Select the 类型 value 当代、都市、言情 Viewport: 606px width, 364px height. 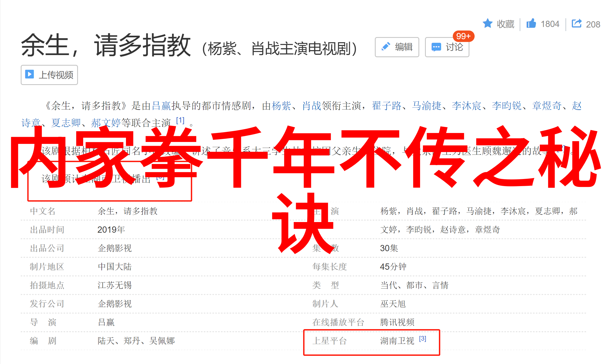click(414, 285)
